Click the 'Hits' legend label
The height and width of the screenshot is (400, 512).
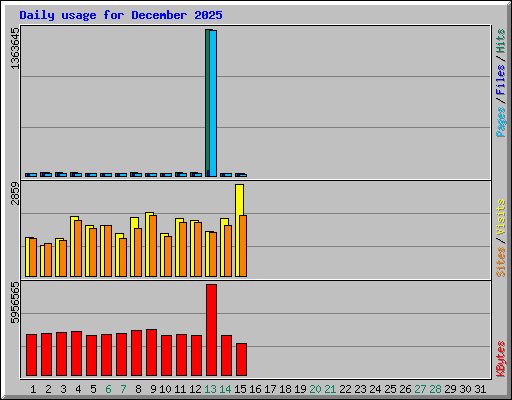(500, 41)
